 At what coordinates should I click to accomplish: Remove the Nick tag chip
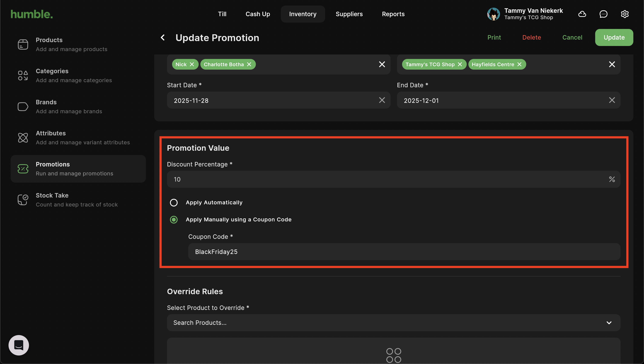(192, 64)
